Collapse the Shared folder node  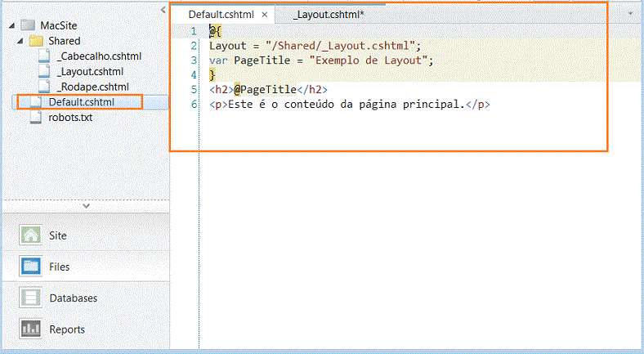[x=20, y=41]
